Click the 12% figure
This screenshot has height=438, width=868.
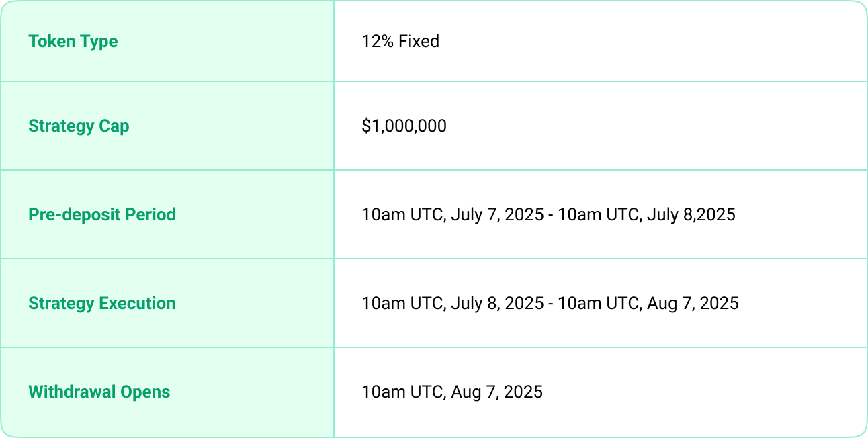[378, 42]
